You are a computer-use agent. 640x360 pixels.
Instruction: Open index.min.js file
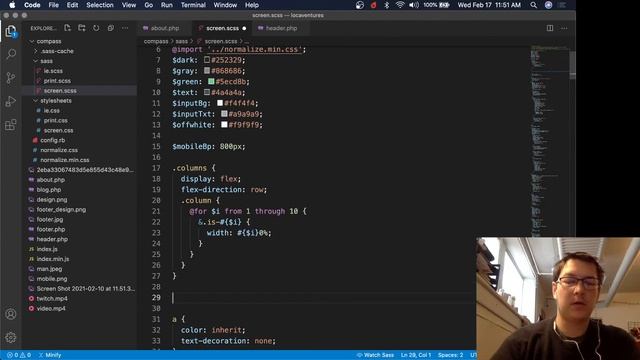(53, 259)
